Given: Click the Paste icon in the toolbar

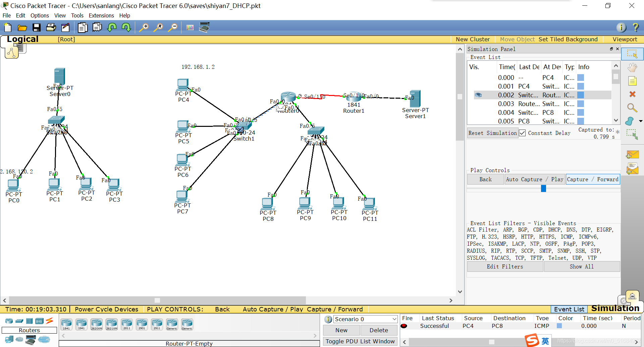Looking at the screenshot, I should (97, 28).
